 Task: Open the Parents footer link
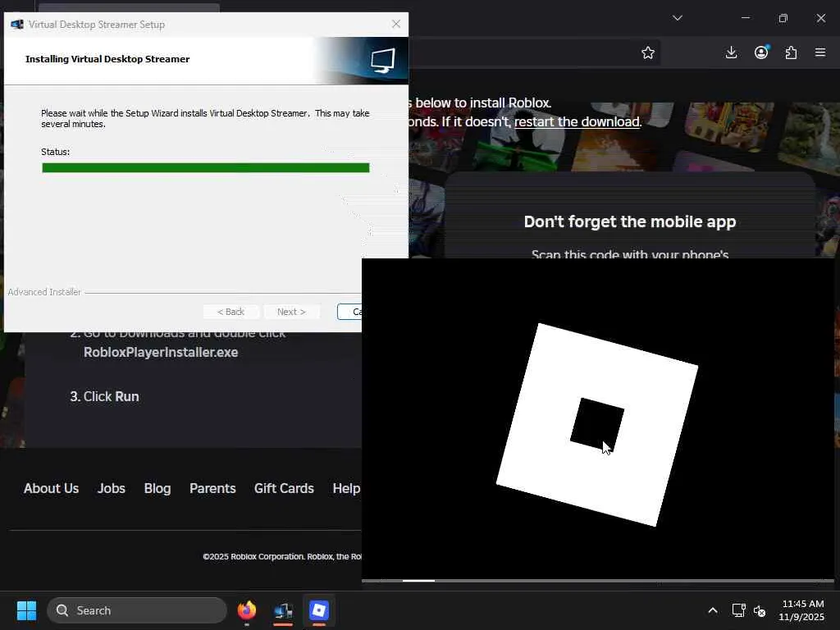point(212,489)
